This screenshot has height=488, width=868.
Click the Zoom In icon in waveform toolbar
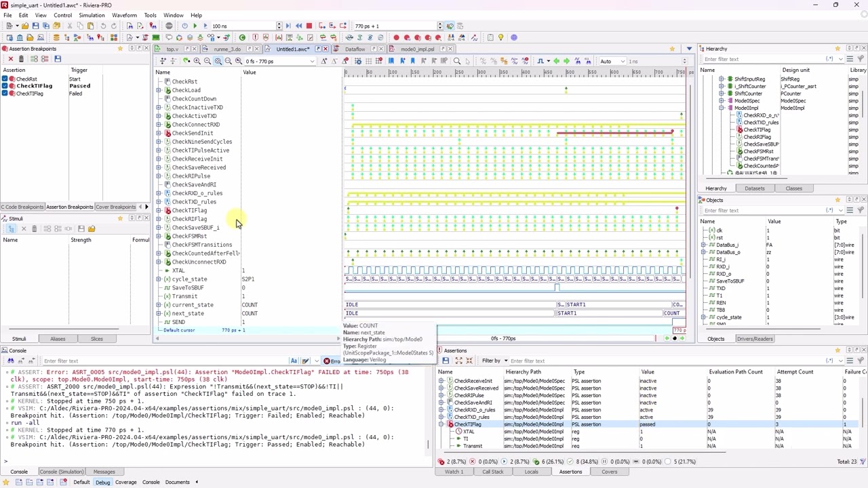tap(197, 61)
